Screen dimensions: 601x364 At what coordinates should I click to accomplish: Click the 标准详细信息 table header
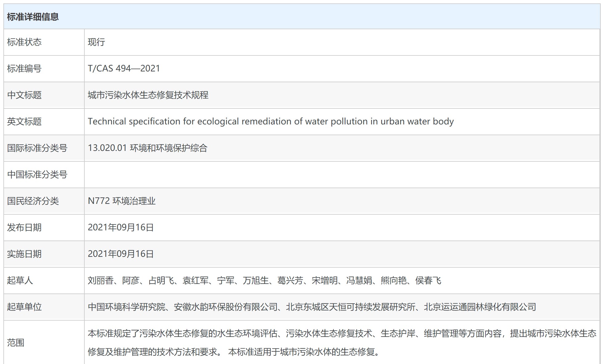(33, 17)
